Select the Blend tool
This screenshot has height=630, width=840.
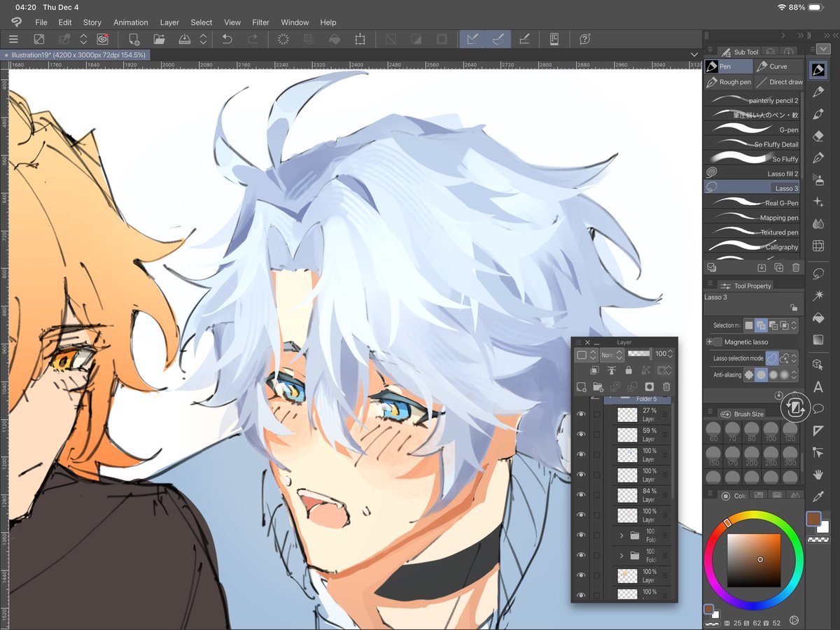(818, 224)
